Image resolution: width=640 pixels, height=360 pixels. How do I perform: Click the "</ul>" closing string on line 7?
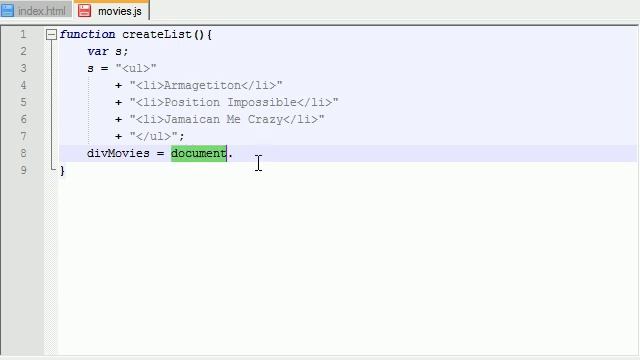[x=153, y=136]
